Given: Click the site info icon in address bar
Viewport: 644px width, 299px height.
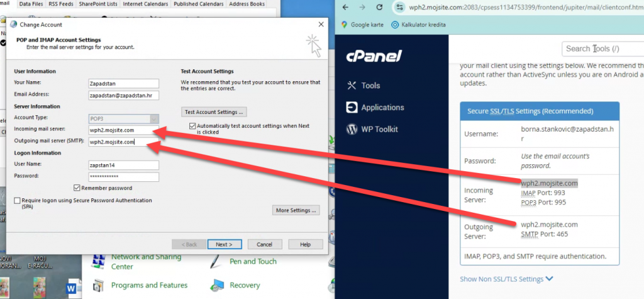Looking at the screenshot, I should [x=400, y=8].
